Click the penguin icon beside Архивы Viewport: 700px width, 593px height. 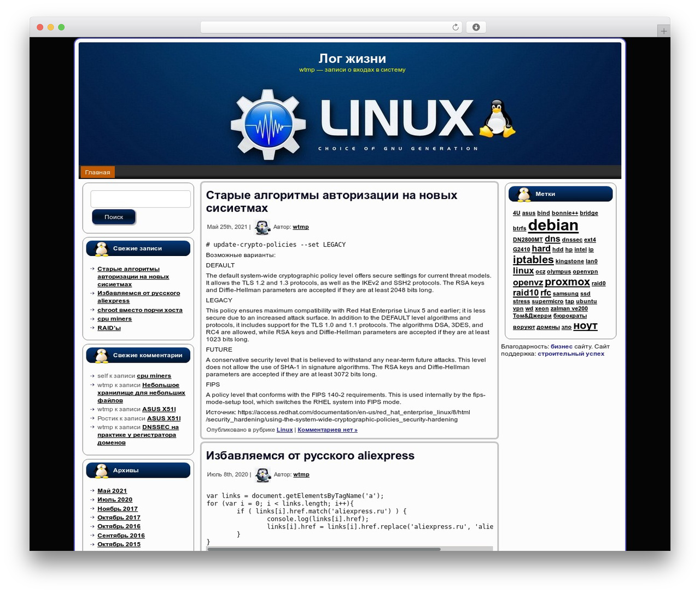[102, 470]
